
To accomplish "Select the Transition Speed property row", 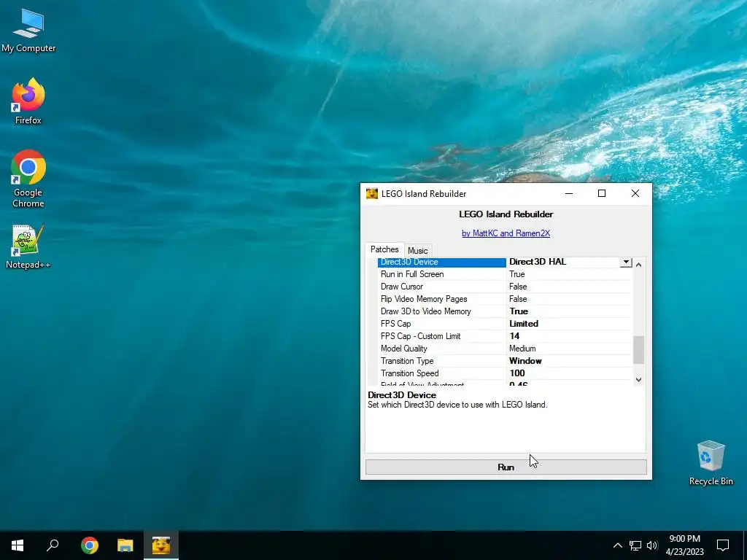I will coord(505,373).
